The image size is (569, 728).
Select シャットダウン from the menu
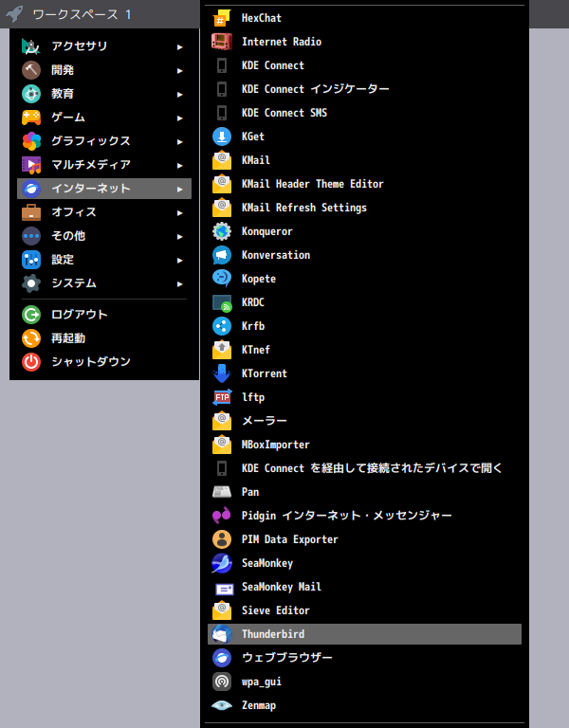pyautogui.click(x=104, y=362)
